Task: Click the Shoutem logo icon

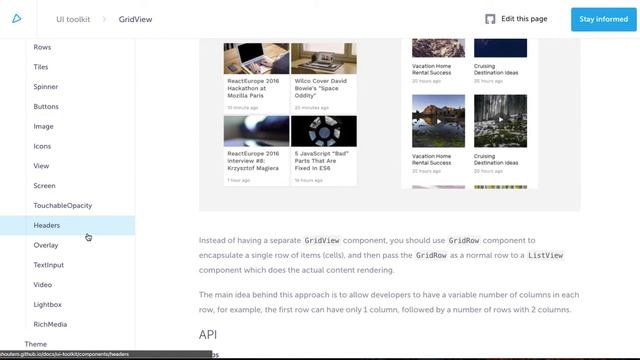Action: (16, 19)
